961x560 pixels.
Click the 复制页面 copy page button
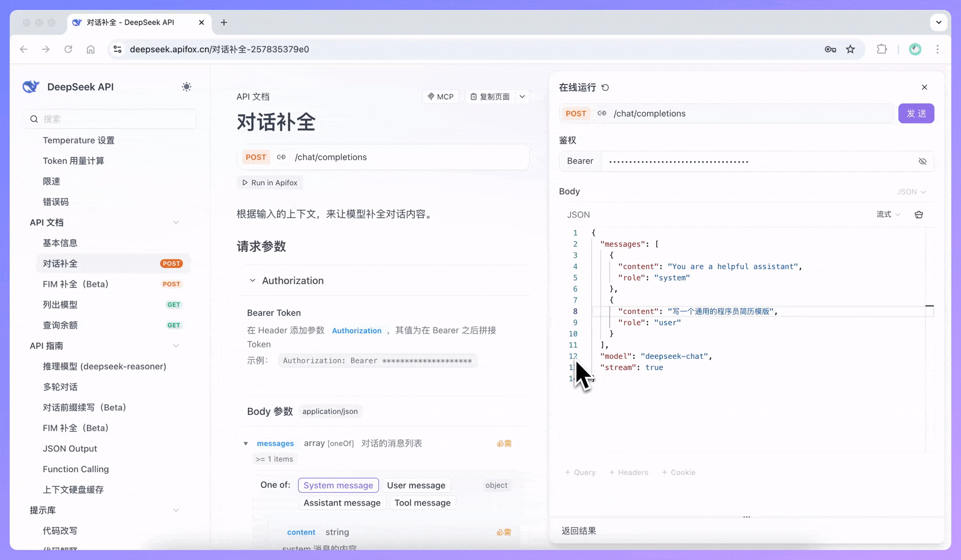490,97
